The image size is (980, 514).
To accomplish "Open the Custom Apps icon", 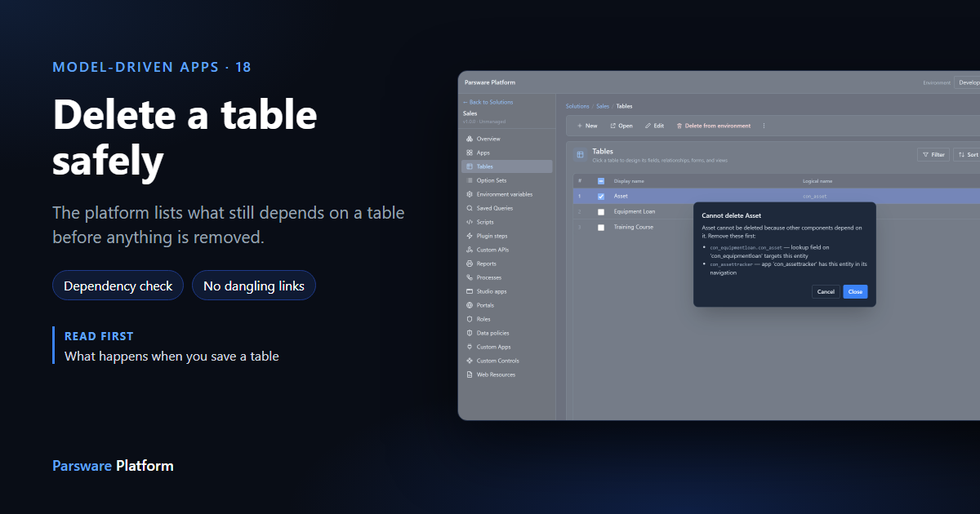I will point(470,347).
